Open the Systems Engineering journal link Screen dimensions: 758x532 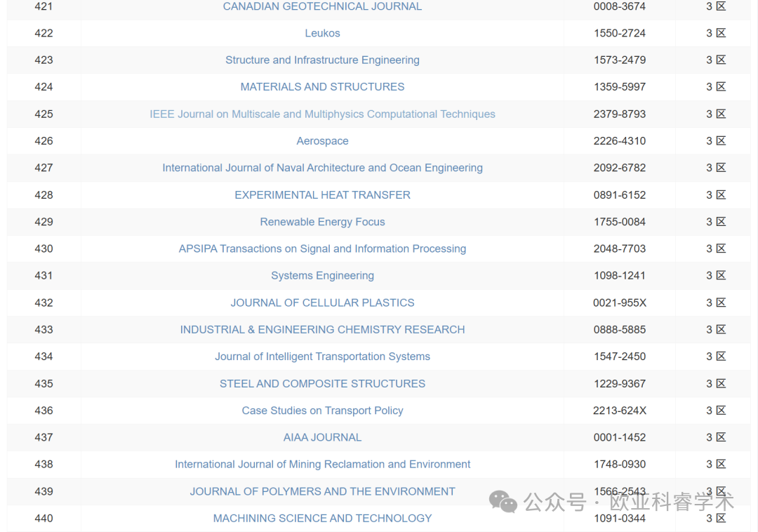322,275
